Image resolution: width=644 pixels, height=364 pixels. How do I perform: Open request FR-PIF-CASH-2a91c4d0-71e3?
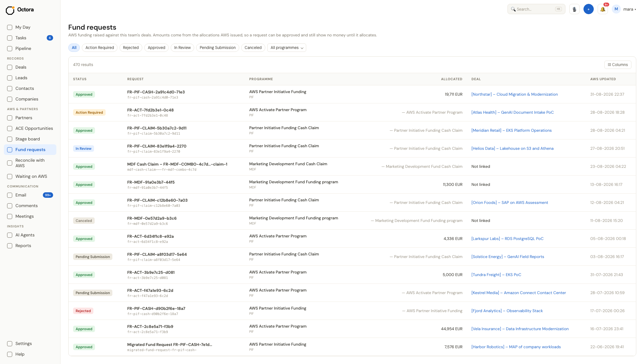click(x=156, y=92)
